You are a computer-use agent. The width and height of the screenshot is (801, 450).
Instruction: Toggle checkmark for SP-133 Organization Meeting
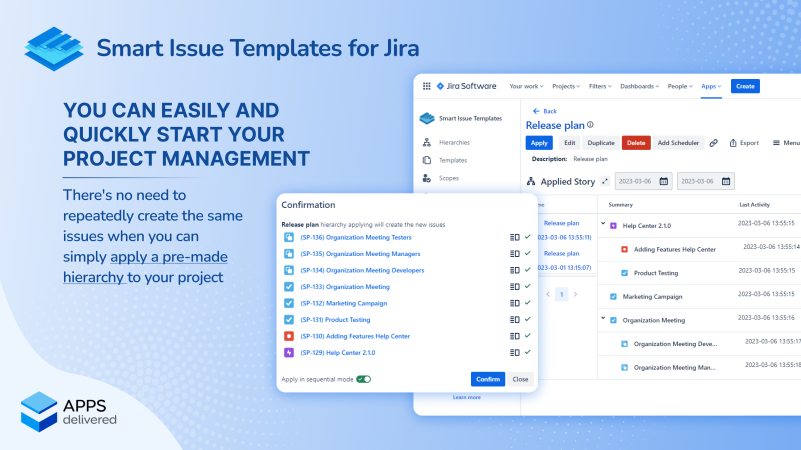(528, 287)
